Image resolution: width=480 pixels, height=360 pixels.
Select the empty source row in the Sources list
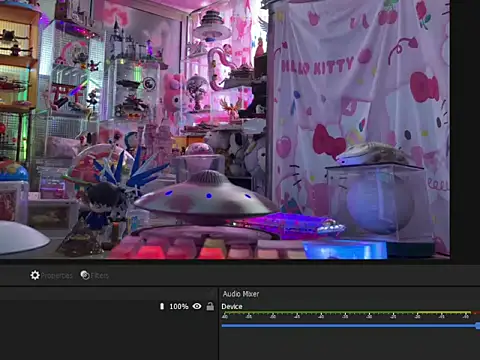click(108, 306)
